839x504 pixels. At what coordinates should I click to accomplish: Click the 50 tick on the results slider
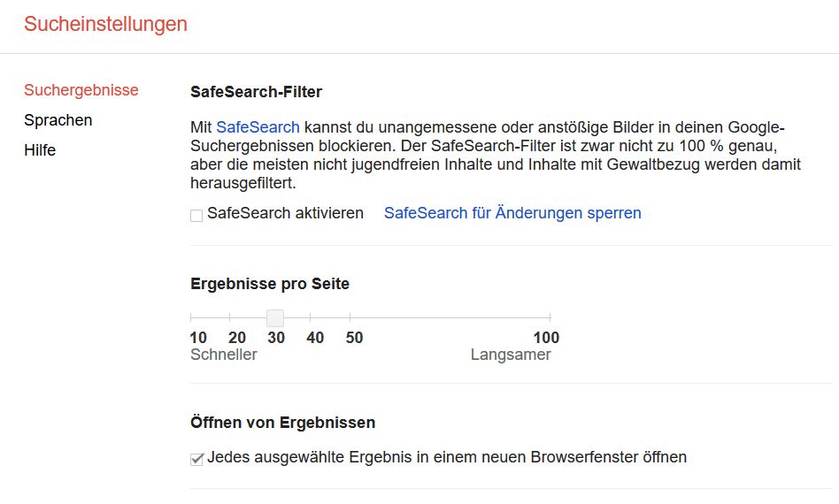pos(350,317)
